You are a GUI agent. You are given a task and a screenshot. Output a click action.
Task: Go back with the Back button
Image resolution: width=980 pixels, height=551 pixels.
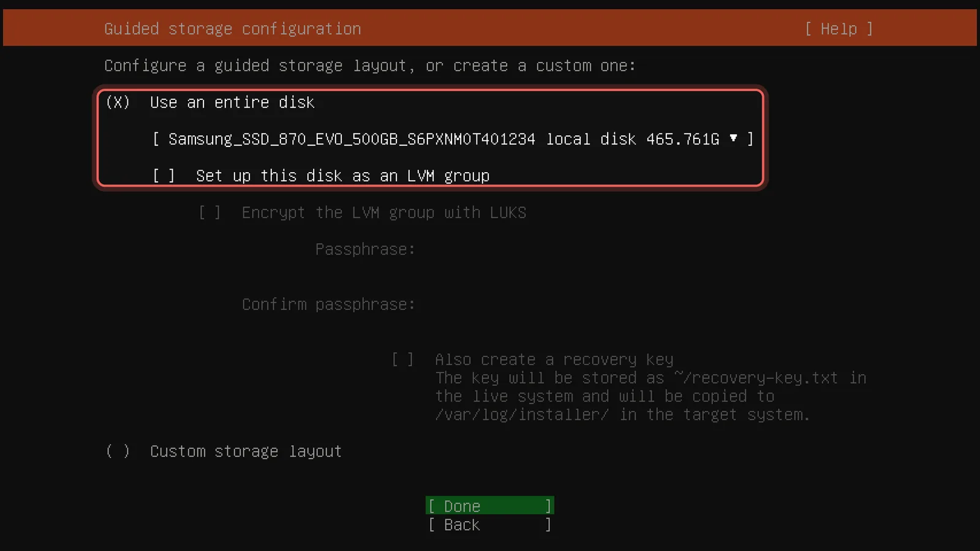(490, 525)
